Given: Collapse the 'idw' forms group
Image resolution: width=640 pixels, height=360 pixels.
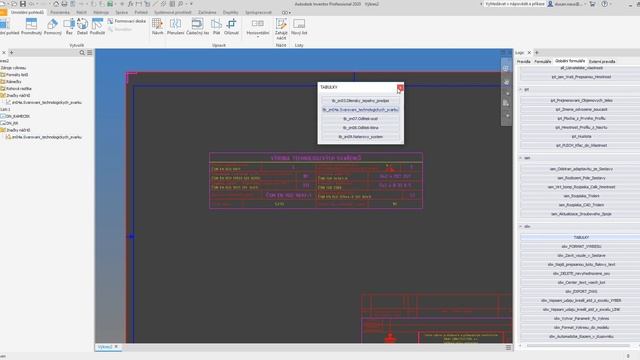Looking at the screenshot, I should 520,227.
